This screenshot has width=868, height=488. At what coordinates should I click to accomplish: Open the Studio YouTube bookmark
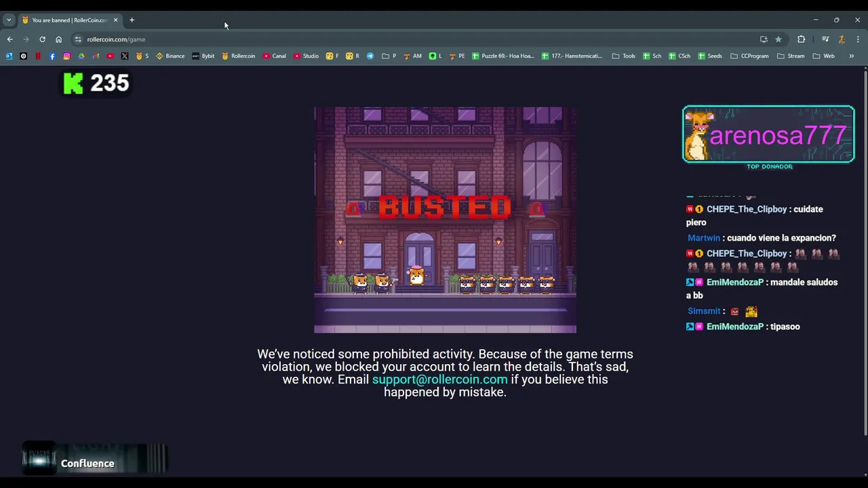307,56
